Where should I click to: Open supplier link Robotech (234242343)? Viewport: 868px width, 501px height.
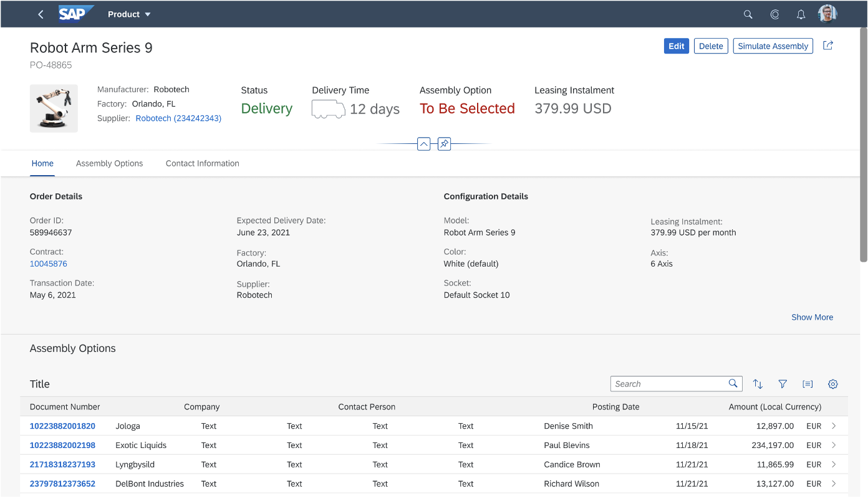coord(178,118)
